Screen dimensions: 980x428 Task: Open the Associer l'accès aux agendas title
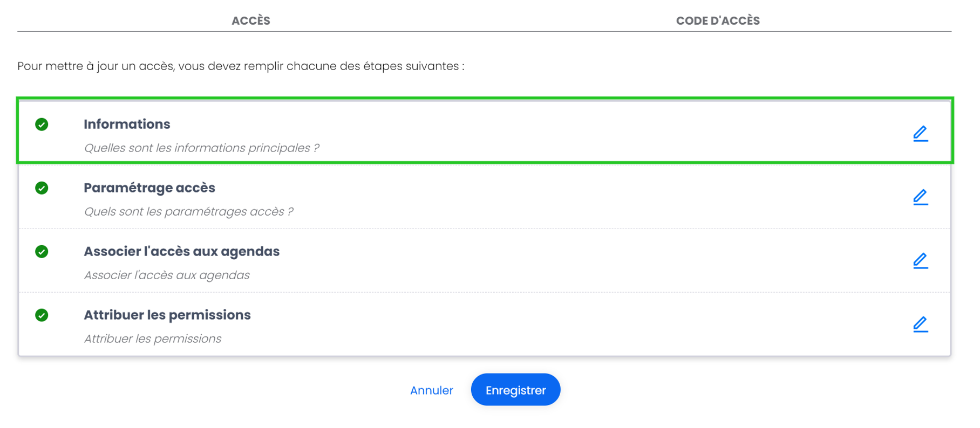(x=181, y=251)
